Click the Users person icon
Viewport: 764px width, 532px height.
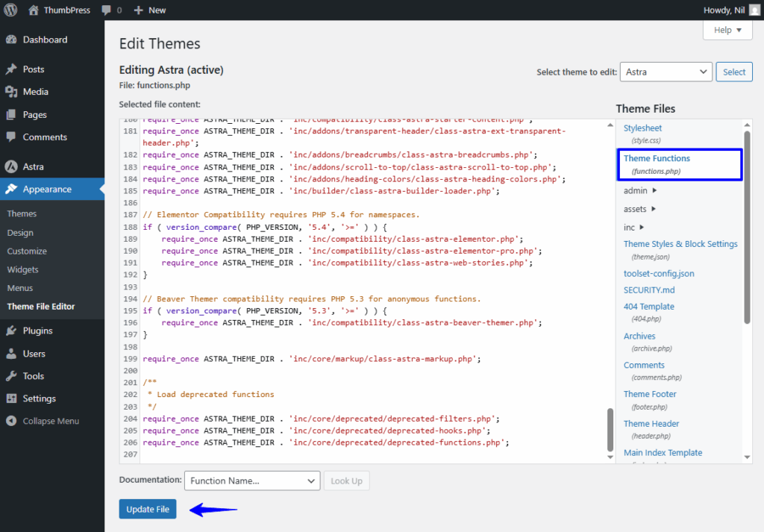coord(11,354)
